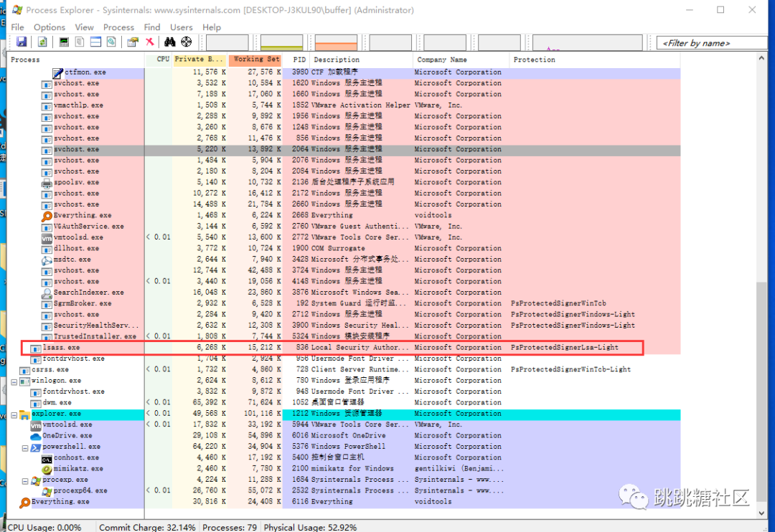Viewport: 775px width, 532px height.
Task: Select the TrustedInstaller.exe process row
Action: (x=344, y=337)
